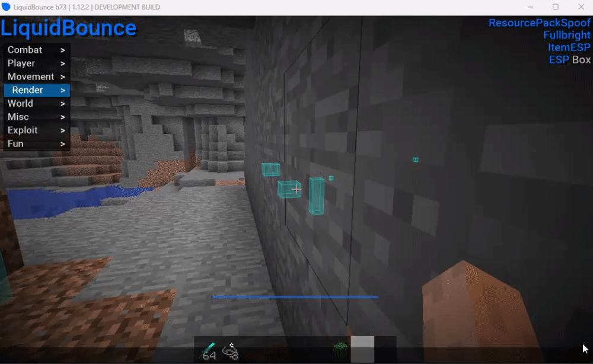This screenshot has width=593, height=364.
Task: Click ItemESP in the active modules list
Action: (x=569, y=47)
